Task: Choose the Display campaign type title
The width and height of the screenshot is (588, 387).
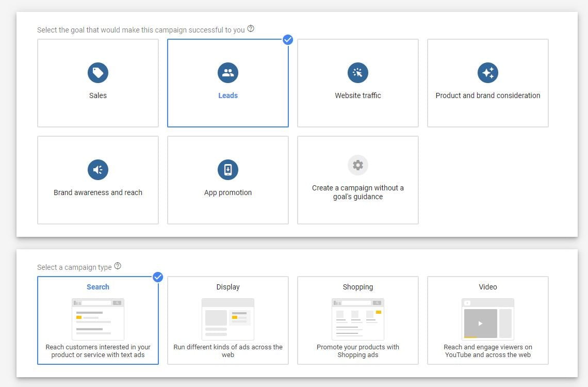Action: (228, 287)
